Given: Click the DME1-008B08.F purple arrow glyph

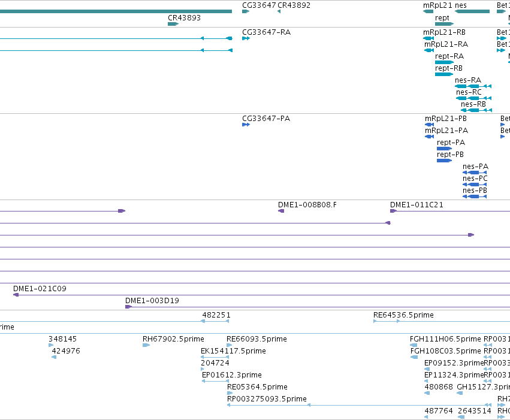Looking at the screenshot, I should [281, 211].
